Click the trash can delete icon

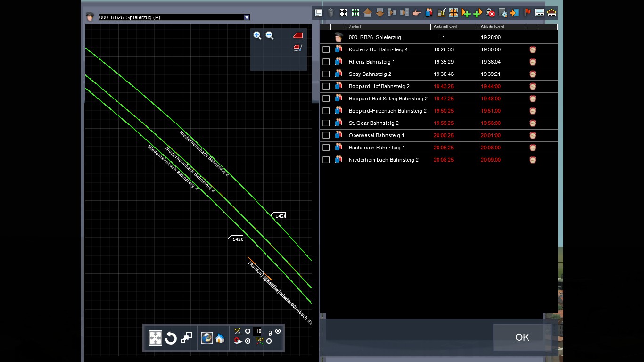coord(331,13)
